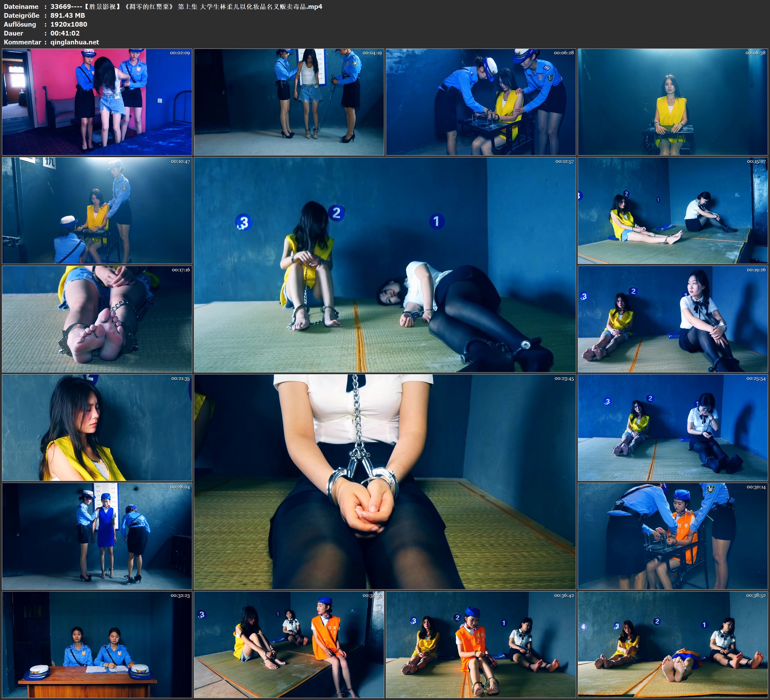
Task: Select the close-up frame at 00:17:16
Action: [97, 319]
